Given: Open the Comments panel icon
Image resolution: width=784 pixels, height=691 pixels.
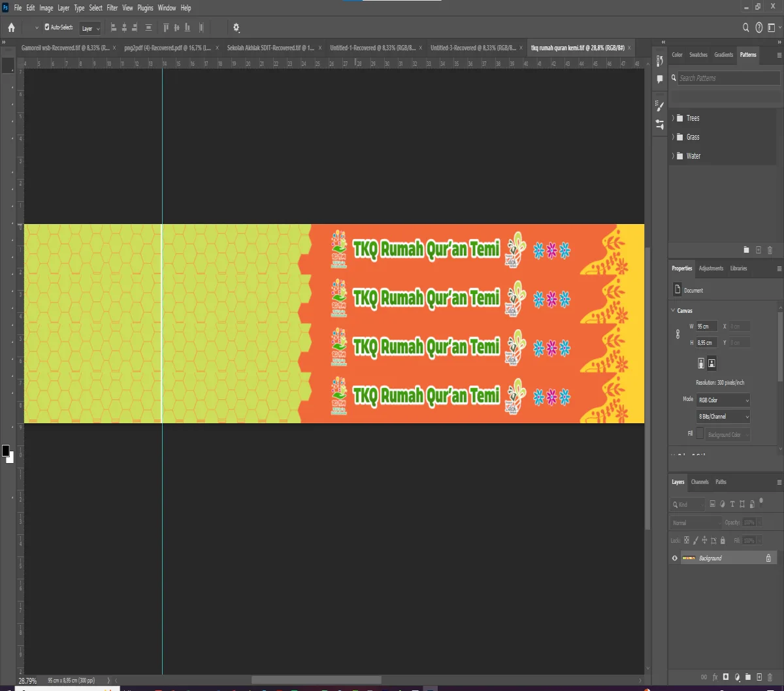Looking at the screenshot, I should pyautogui.click(x=659, y=78).
